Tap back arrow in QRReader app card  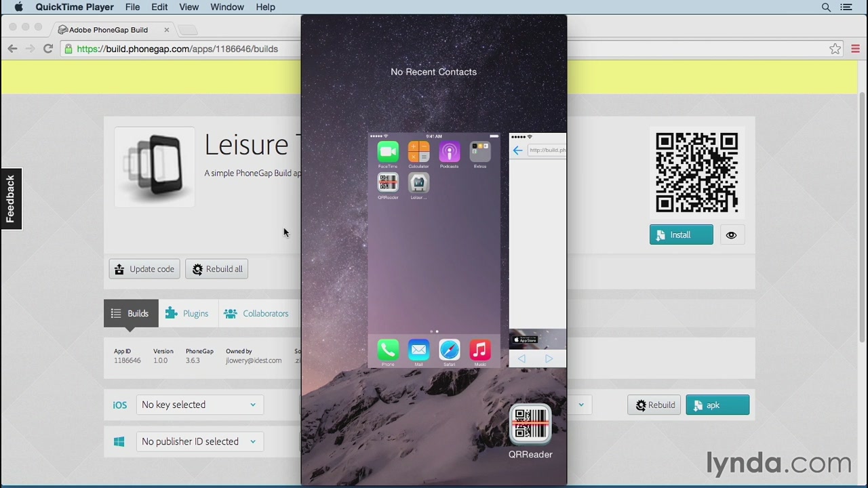click(518, 150)
